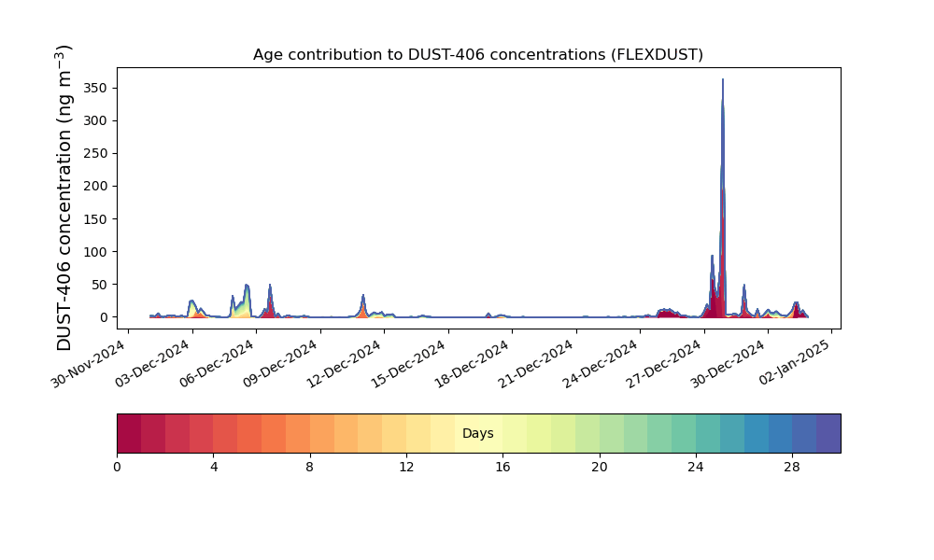Click the peak just above the 09-Dec-2024 tick

click(x=270, y=301)
